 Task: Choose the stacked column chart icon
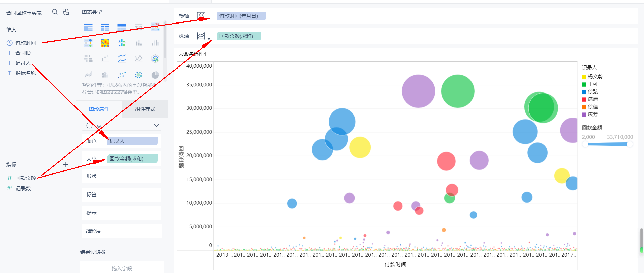pos(139,43)
